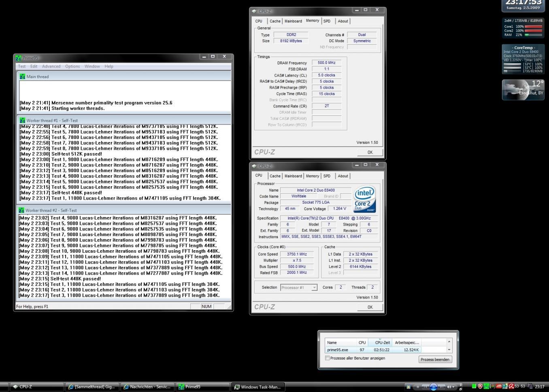549x392 pixels.
Task: Click the clock gadget showing 23:17:53
Action: pos(523,6)
